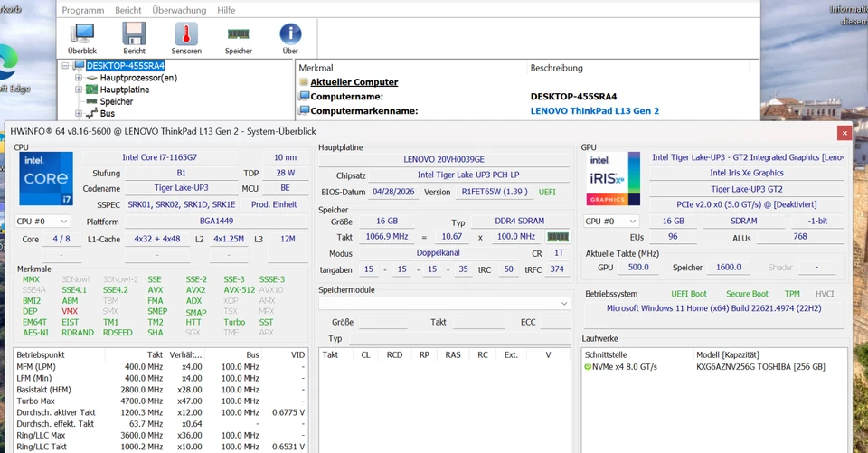Image resolution: width=868 pixels, height=453 pixels.
Task: Expand the Hauptplatine tree node
Action: (78, 90)
